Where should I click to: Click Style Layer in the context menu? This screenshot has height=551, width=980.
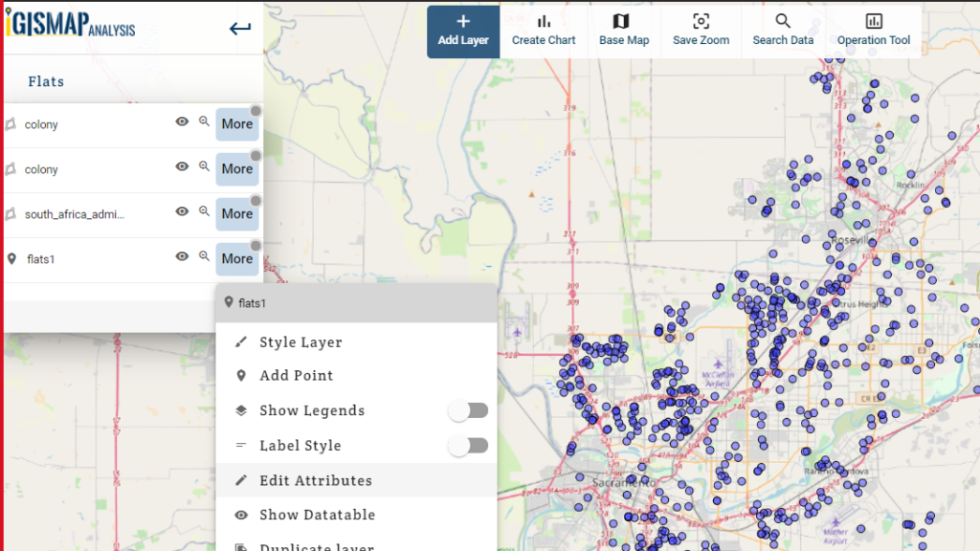coord(301,342)
